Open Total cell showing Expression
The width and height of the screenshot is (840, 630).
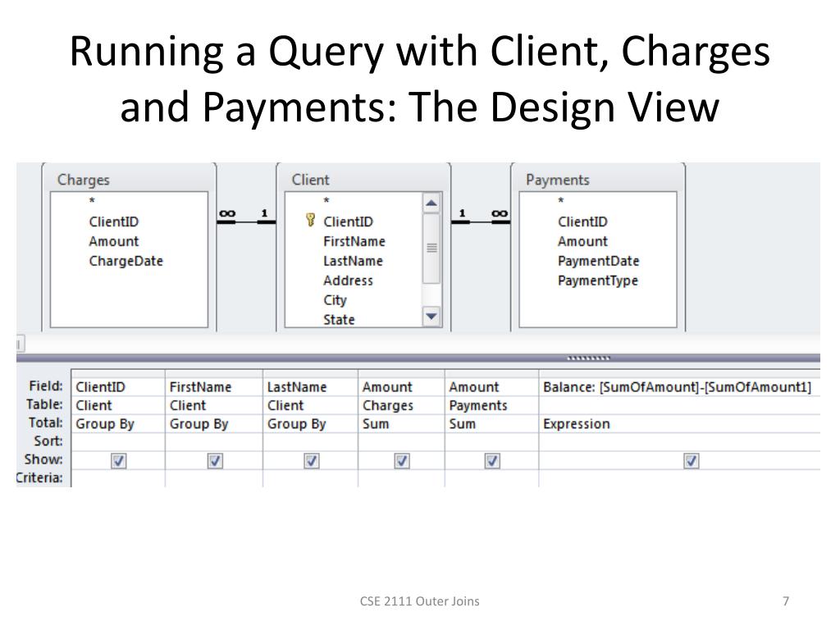click(680, 424)
